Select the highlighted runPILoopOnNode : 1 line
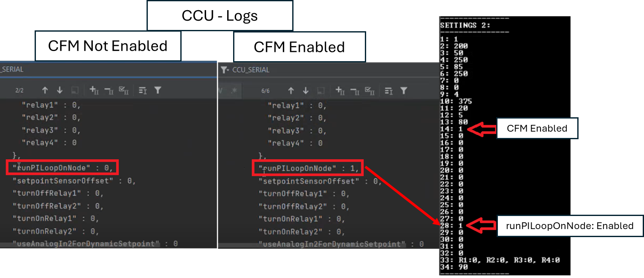The width and height of the screenshot is (644, 278). pos(308,168)
